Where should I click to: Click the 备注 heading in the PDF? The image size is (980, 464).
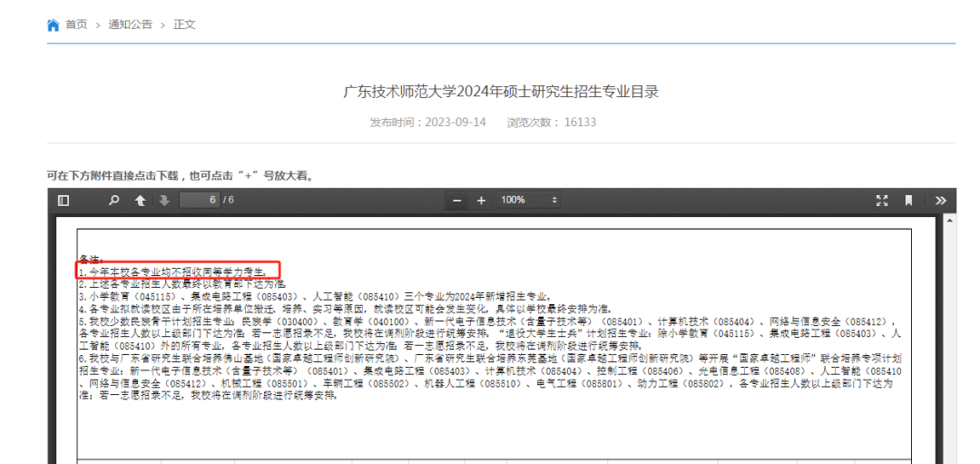point(92,259)
